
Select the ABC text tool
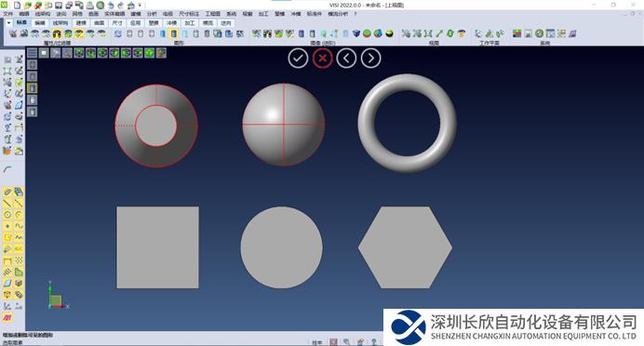click(19, 249)
